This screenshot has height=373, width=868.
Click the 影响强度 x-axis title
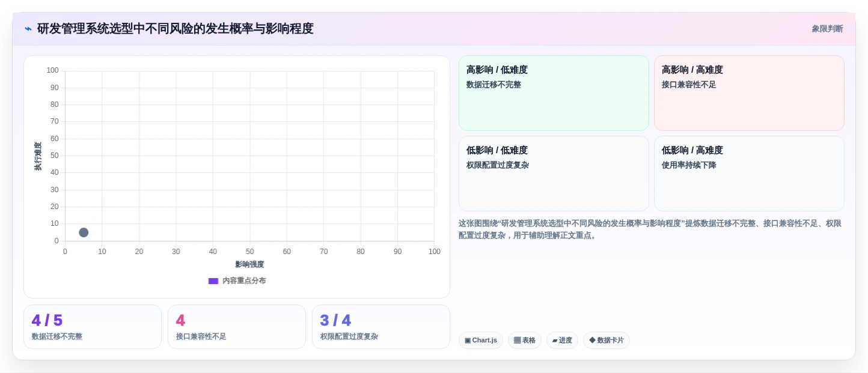249,264
